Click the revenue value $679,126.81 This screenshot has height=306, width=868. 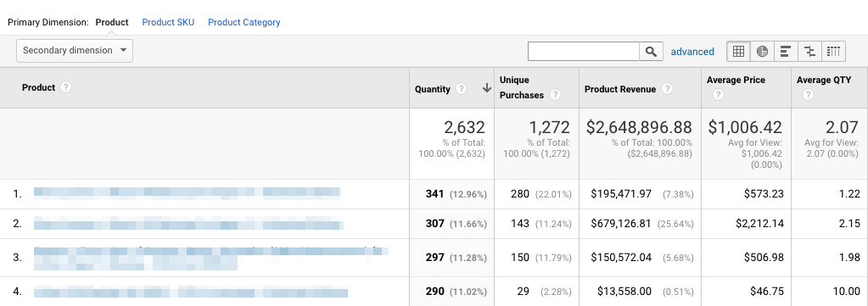[621, 224]
